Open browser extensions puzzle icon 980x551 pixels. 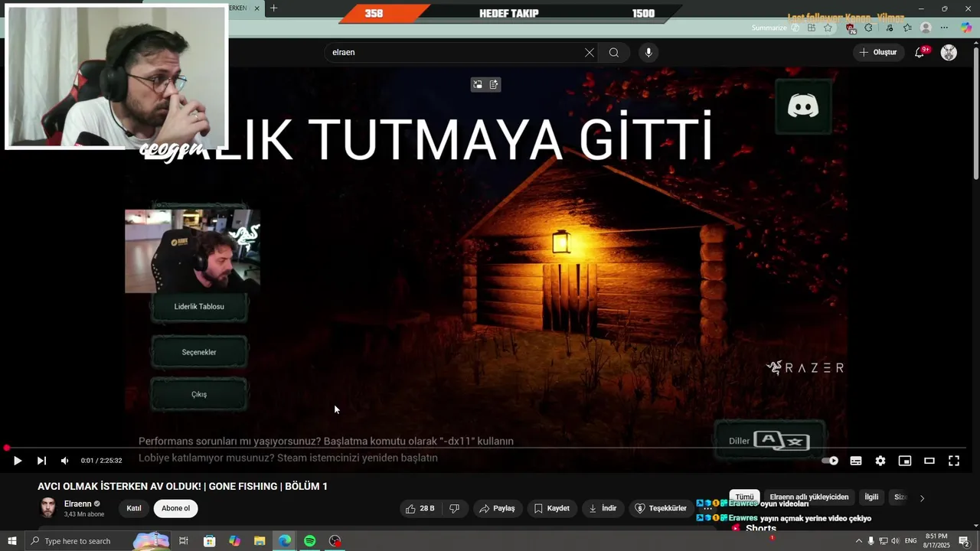pyautogui.click(x=868, y=28)
